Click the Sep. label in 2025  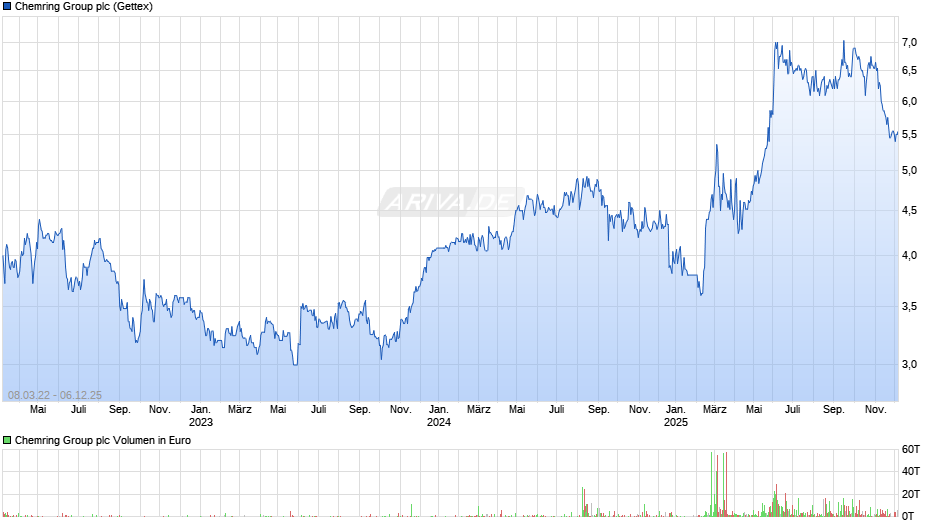coord(834,409)
